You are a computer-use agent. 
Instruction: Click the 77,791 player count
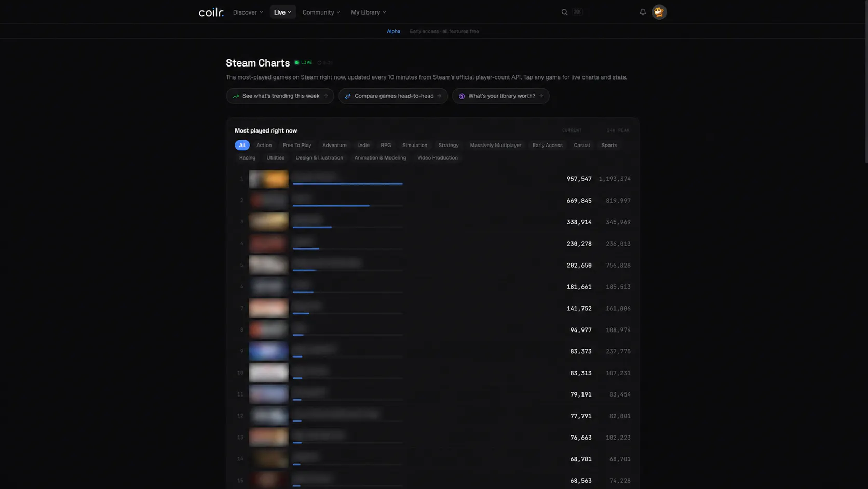[x=581, y=416]
